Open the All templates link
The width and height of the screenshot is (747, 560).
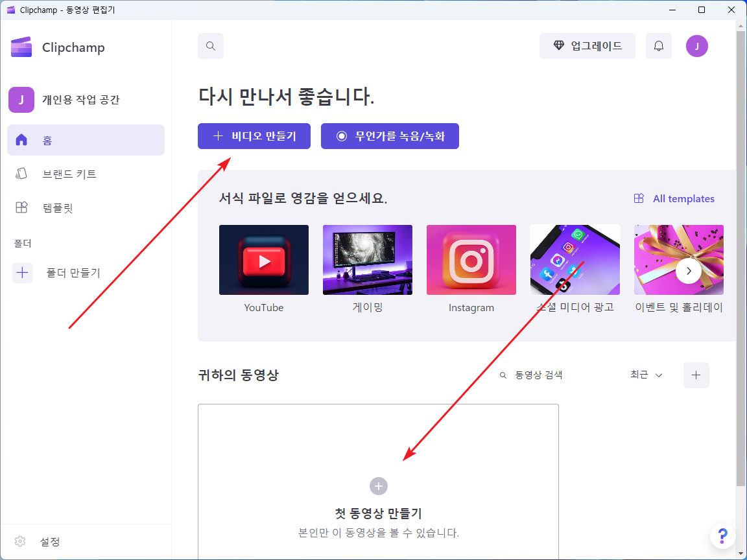pyautogui.click(x=674, y=198)
